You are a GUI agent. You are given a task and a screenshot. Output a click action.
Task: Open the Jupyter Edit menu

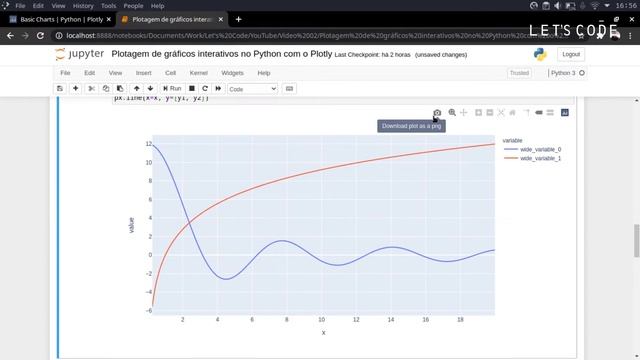(x=89, y=73)
